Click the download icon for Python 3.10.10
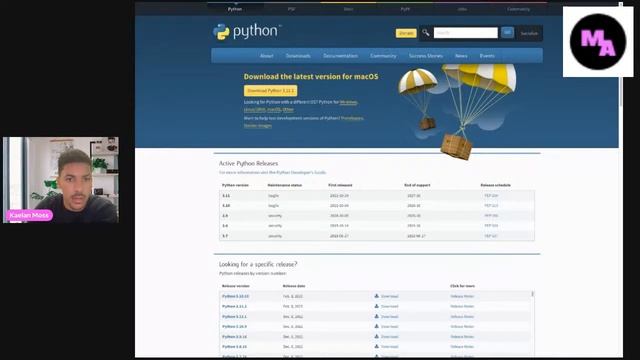The height and width of the screenshot is (360, 640). [x=376, y=296]
